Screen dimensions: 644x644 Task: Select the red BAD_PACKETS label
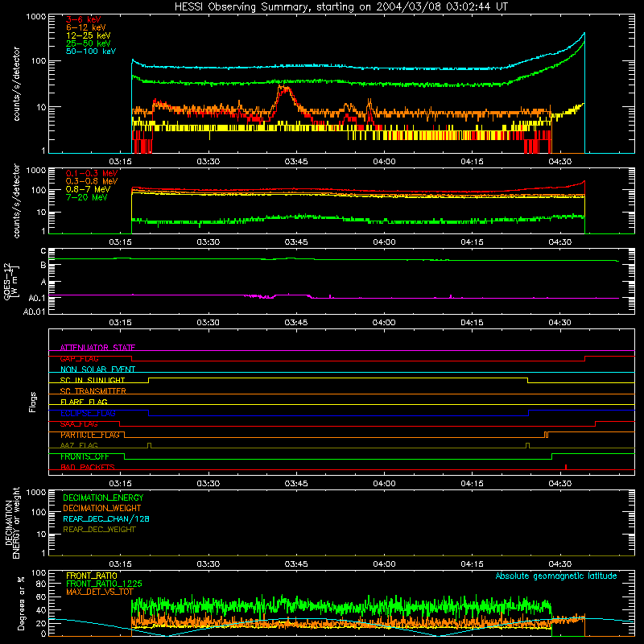[x=88, y=467]
